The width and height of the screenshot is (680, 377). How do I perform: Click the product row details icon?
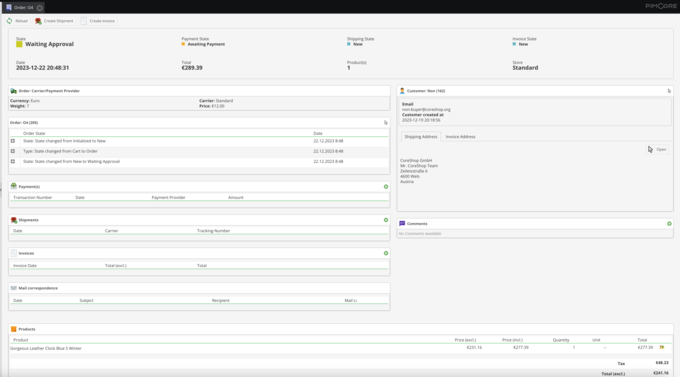662,347
